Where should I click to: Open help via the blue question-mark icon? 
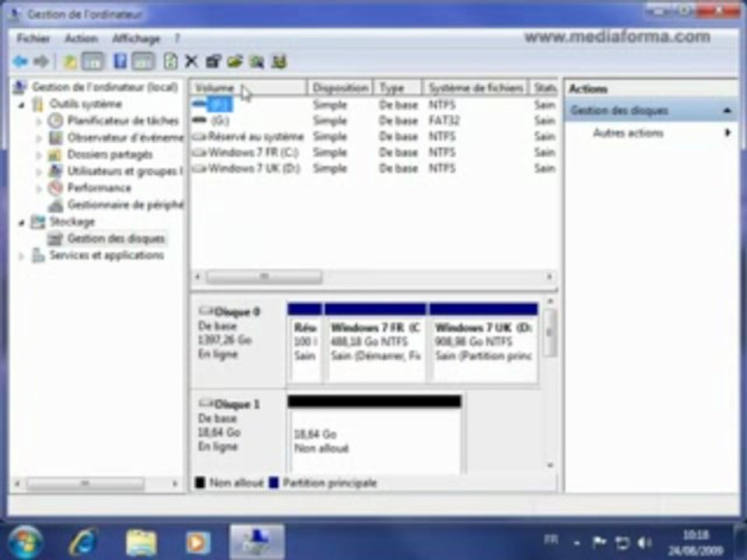coord(120,61)
